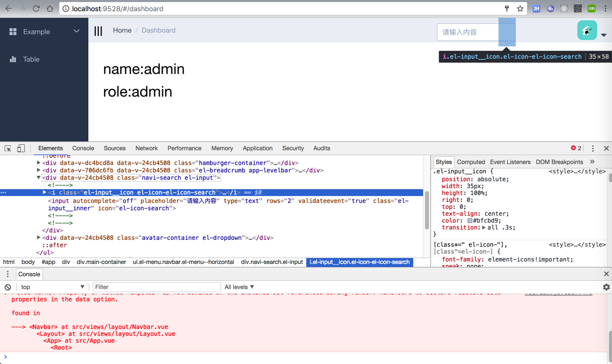Switch to the Console devtools tab

pyautogui.click(x=83, y=148)
